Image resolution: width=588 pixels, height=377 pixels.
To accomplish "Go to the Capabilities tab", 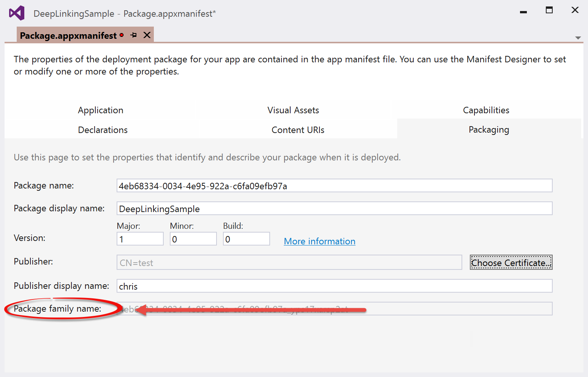I will [486, 110].
